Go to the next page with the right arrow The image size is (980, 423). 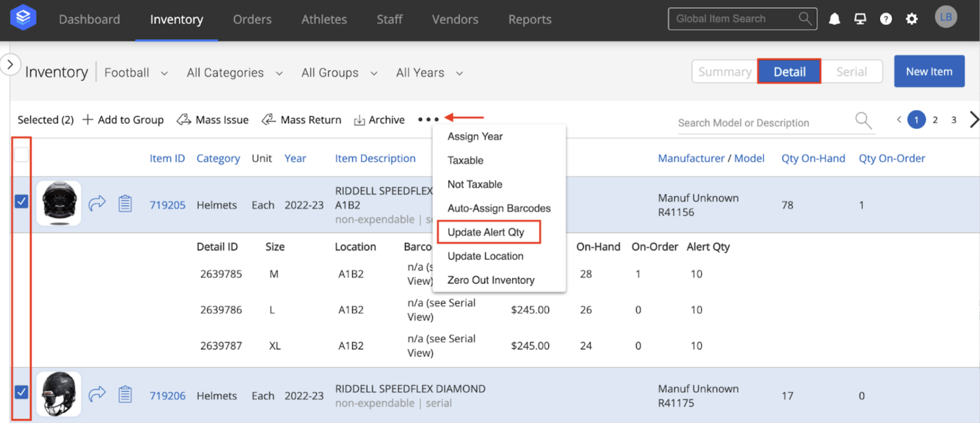click(x=974, y=120)
